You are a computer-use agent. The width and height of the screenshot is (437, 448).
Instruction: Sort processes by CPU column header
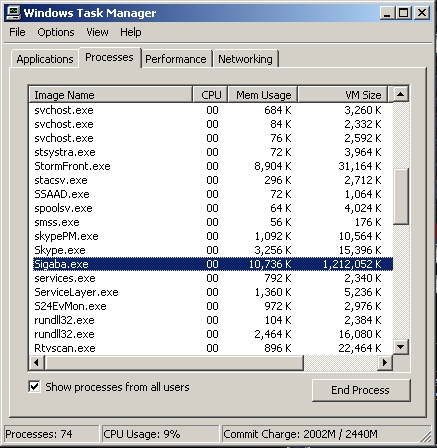(x=210, y=95)
